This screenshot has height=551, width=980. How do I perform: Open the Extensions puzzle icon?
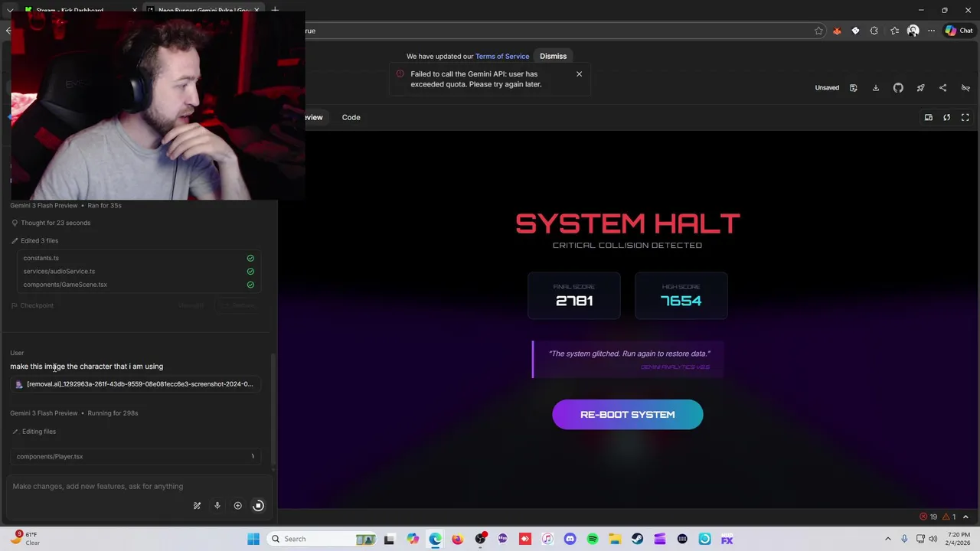(874, 31)
